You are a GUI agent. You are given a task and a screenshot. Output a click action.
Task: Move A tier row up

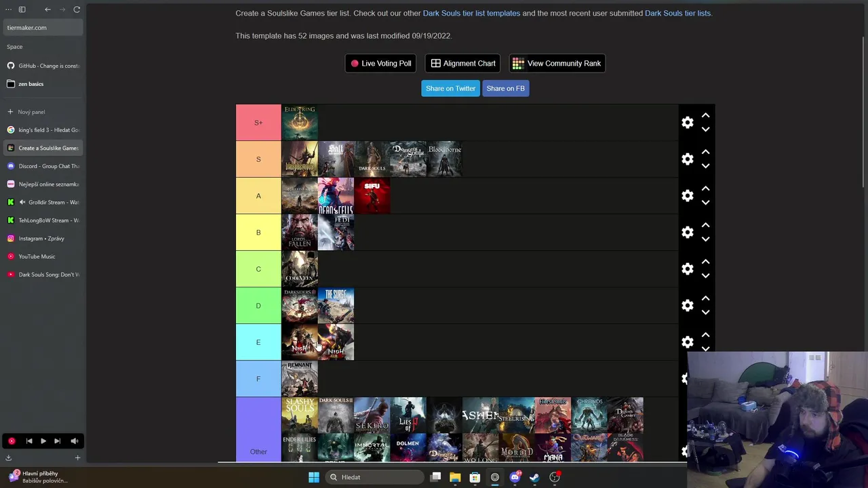705,188
